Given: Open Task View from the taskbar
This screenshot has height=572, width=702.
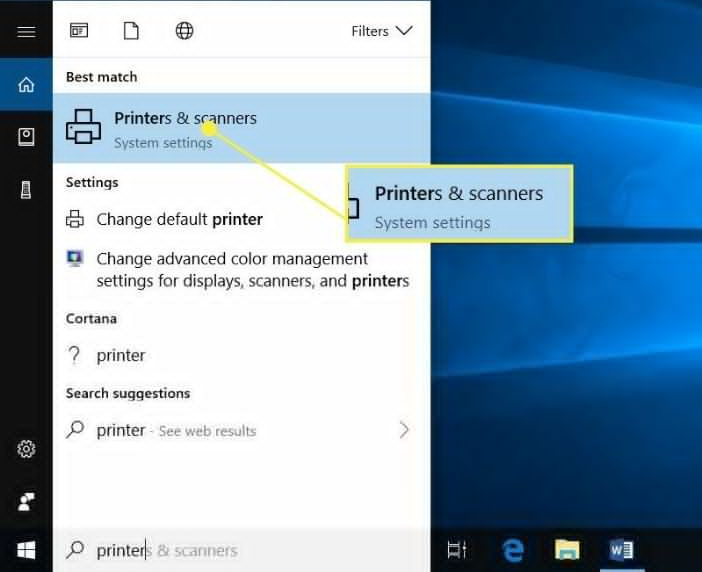Looking at the screenshot, I should click(457, 550).
